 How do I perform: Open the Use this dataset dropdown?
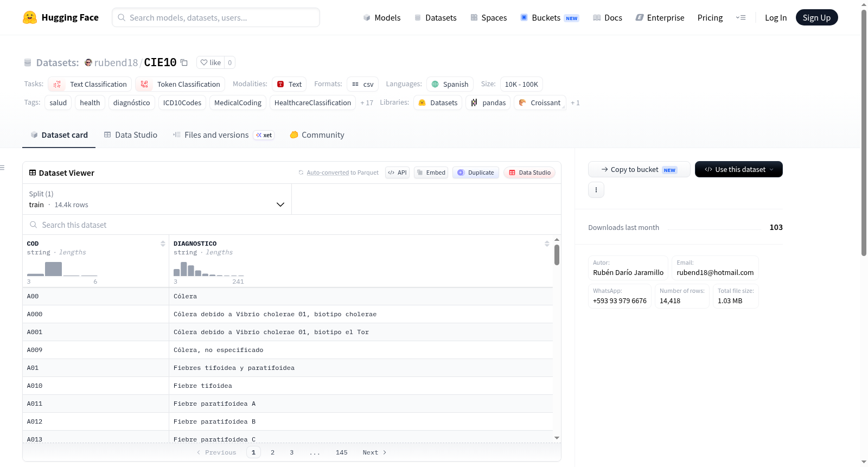coord(739,169)
